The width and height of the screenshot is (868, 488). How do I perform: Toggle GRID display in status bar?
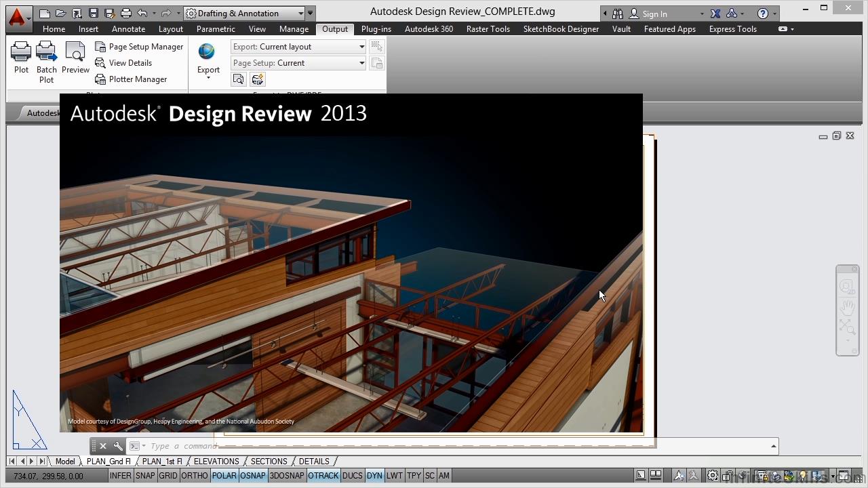[x=168, y=476]
